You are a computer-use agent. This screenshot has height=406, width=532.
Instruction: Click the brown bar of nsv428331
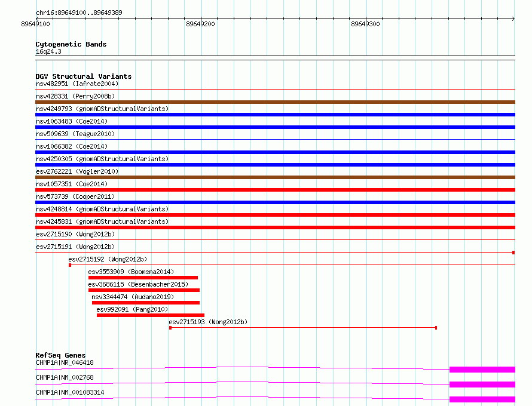click(275, 102)
